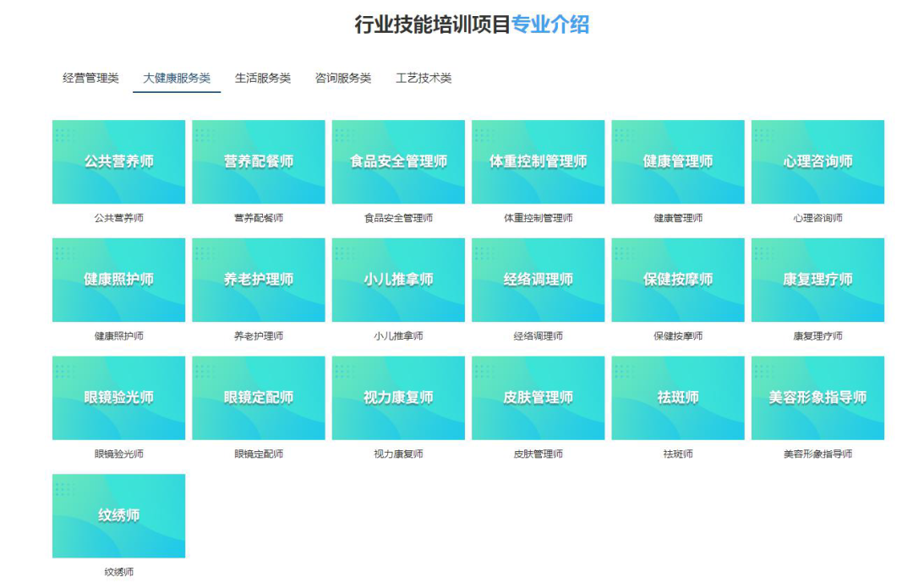Select the 食品安全管理师 card image

[x=398, y=161]
